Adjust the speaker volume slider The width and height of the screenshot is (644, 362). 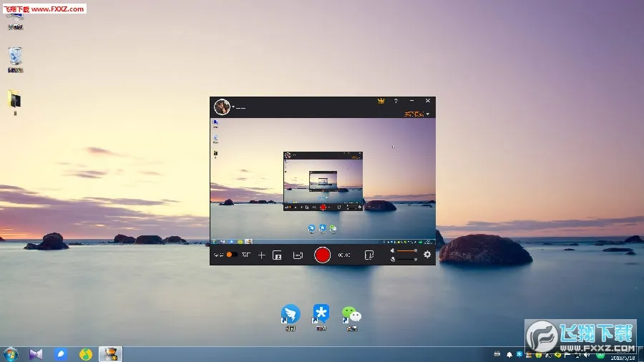(406, 251)
